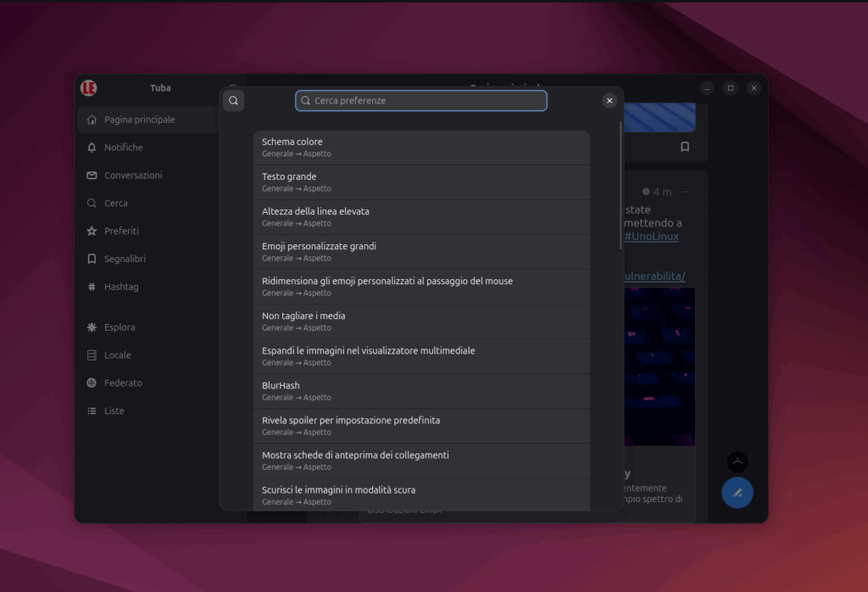Viewport: 868px width, 592px height.
Task: Toggle the preferences search button
Action: click(x=233, y=101)
